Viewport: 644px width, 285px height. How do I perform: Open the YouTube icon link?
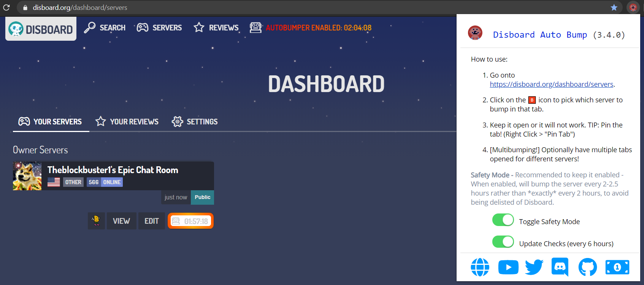coord(508,267)
